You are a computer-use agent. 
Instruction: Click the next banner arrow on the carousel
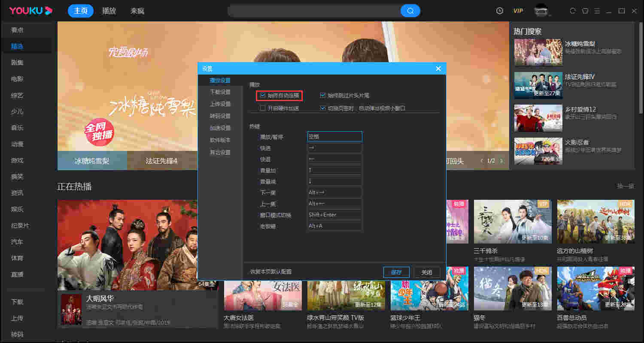(x=501, y=160)
